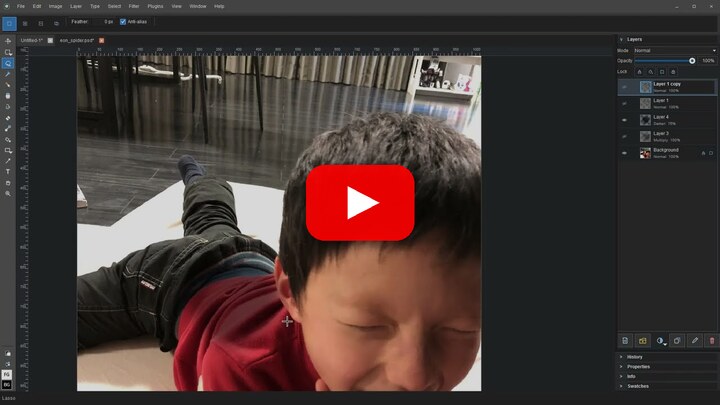The image size is (720, 405).
Task: Hide Layer 4 using the eye icon
Action: [624, 120]
